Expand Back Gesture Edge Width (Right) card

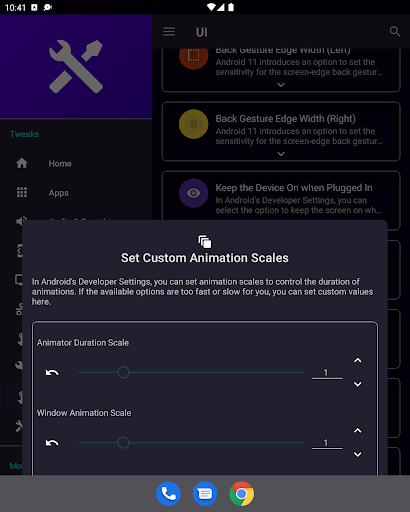coord(281,154)
